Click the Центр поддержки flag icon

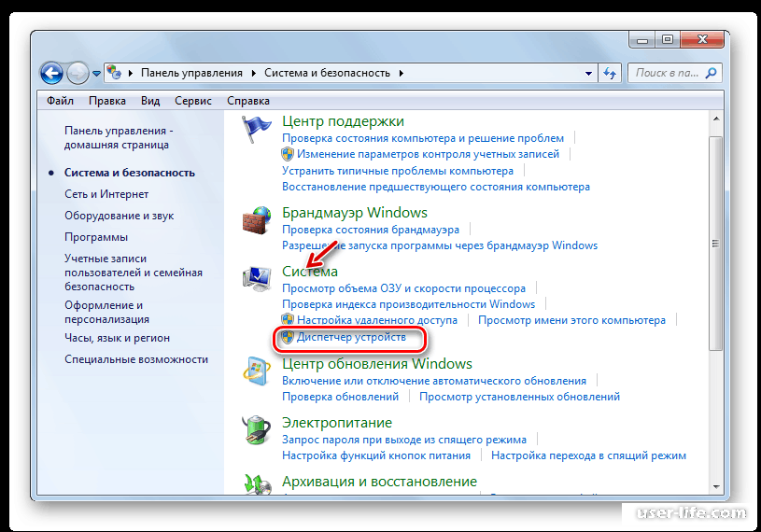click(x=257, y=129)
